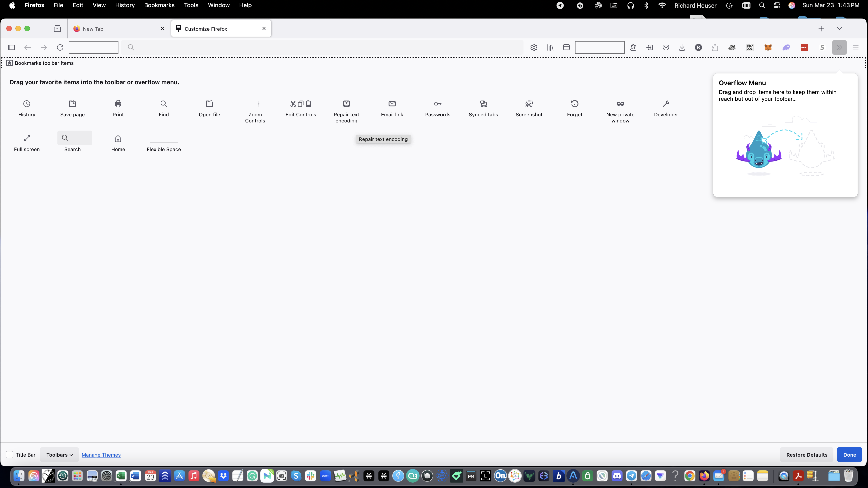Select the Print item in palette
Image resolution: width=868 pixels, height=488 pixels.
(x=118, y=108)
